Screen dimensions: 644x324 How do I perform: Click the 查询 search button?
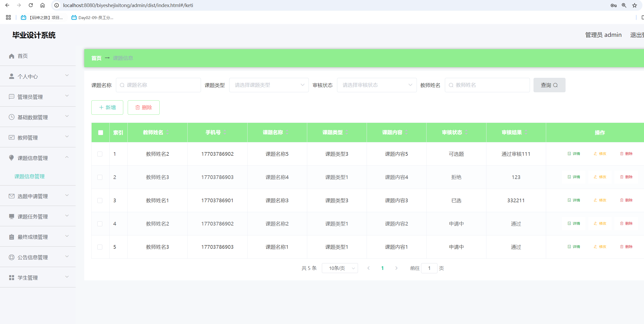click(x=549, y=85)
